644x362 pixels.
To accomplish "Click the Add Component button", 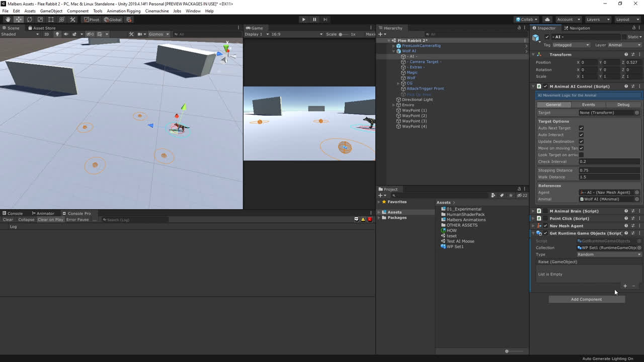I will click(586, 299).
